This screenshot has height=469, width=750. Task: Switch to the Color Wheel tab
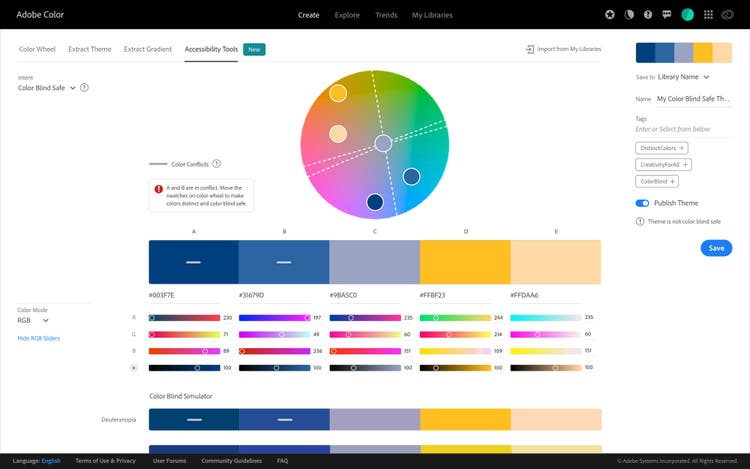pos(37,49)
